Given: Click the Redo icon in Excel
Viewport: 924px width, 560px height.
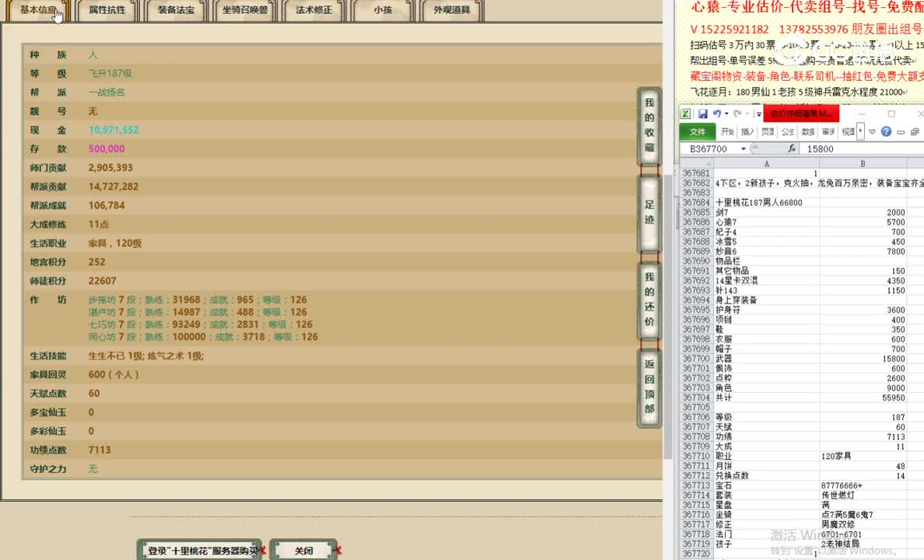Looking at the screenshot, I should [x=737, y=114].
